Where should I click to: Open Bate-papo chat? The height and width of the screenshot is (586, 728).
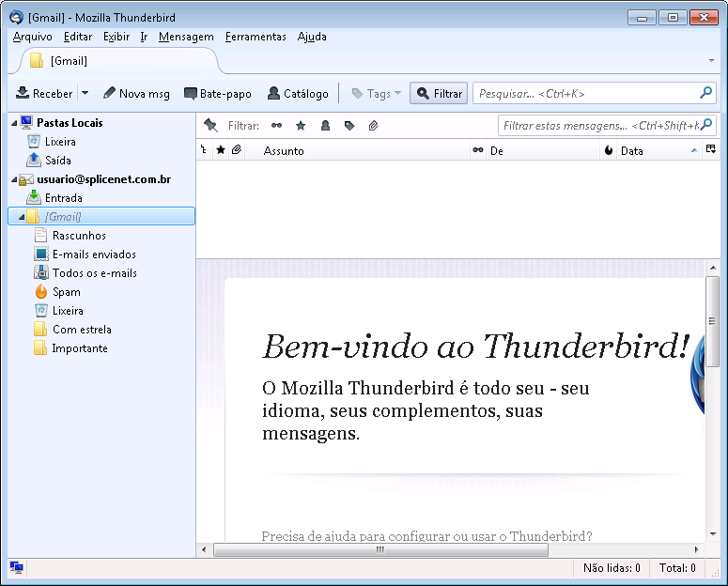218,93
